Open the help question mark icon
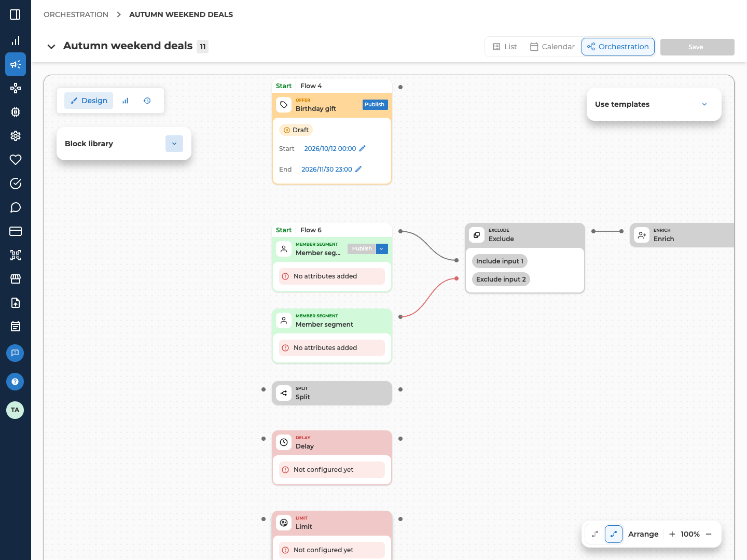The height and width of the screenshot is (560, 747). [15, 382]
